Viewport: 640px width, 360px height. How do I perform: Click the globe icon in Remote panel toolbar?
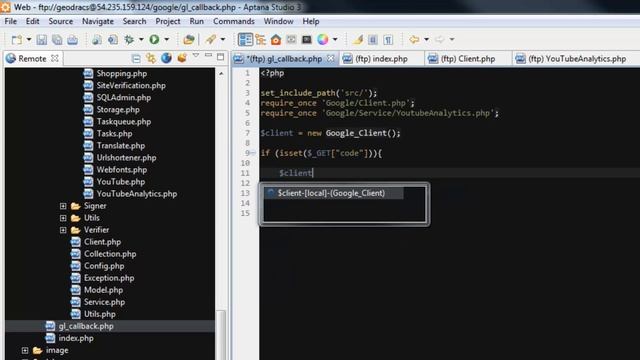(166, 58)
